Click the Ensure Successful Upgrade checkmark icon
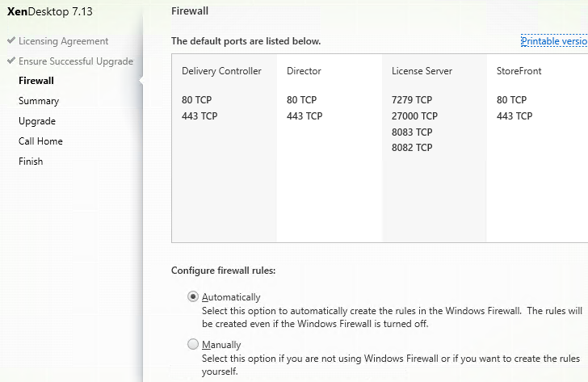Screen dimensions: 588x382 coord(11,61)
